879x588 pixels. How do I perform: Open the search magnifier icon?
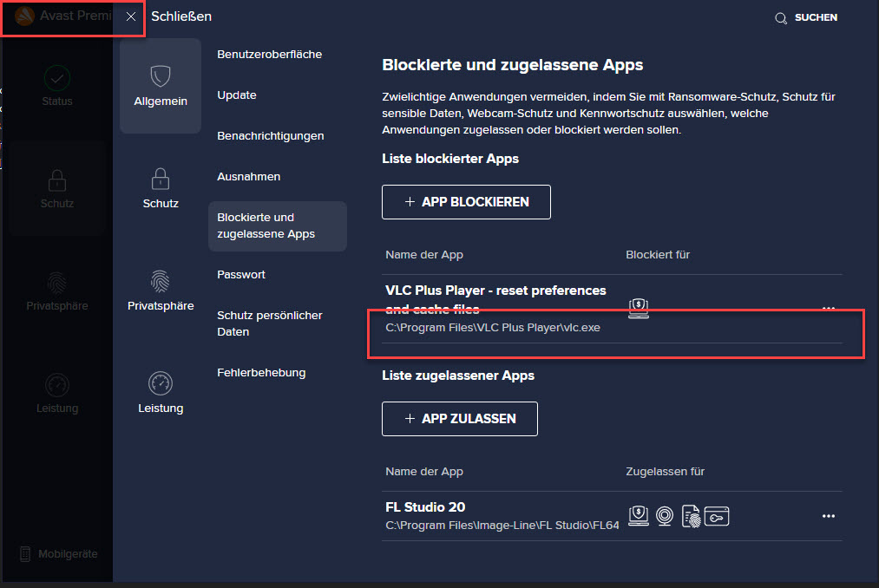pos(780,18)
